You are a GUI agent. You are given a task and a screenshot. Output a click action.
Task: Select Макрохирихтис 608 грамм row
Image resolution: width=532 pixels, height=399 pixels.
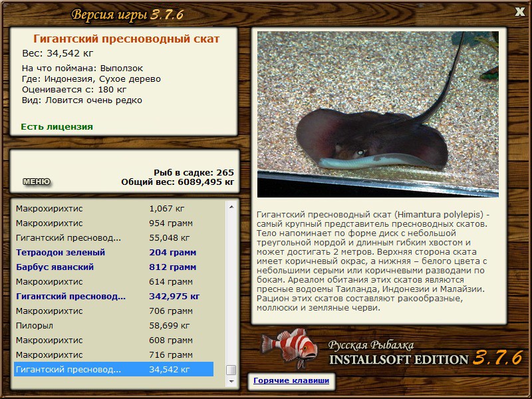(x=114, y=340)
